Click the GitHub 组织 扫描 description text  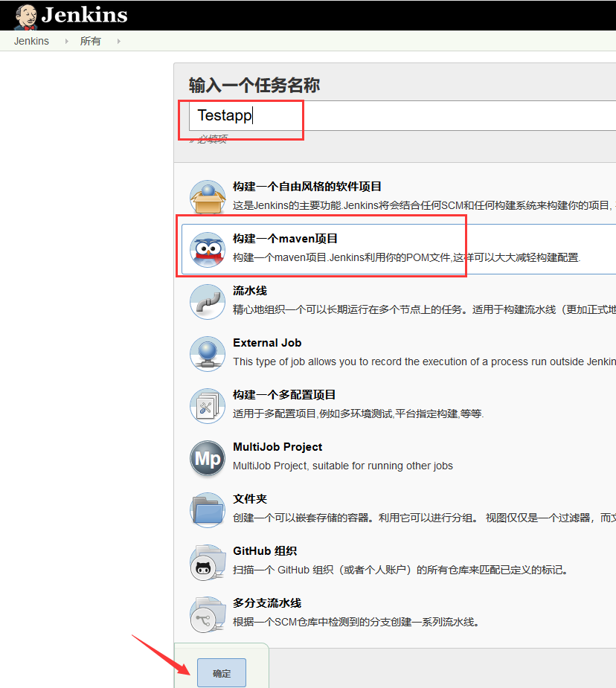(402, 570)
